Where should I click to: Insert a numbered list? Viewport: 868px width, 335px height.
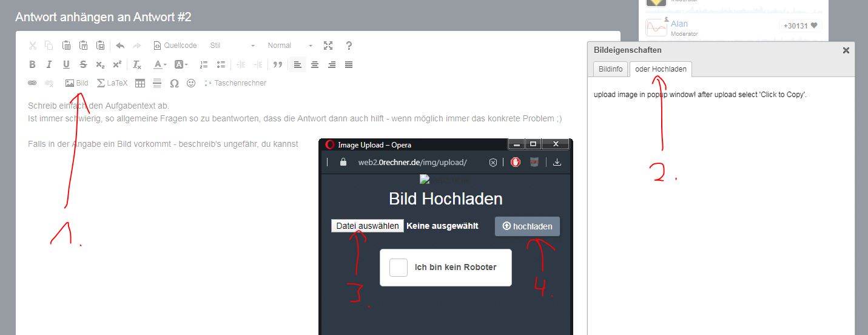point(204,64)
